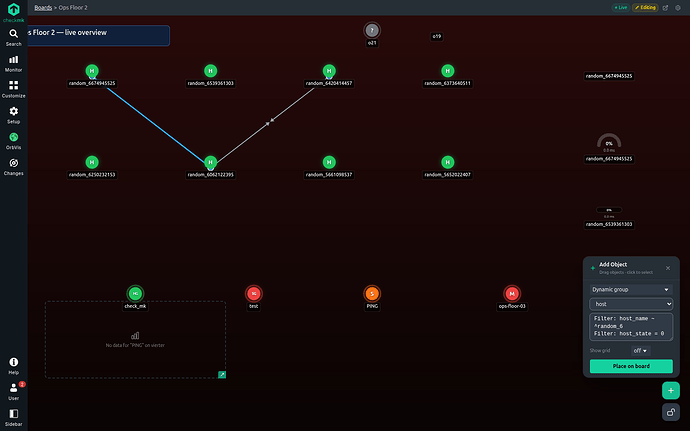Screen dimensions: 690x431
Task: Toggle the Editing mode pill
Action: coord(645,7)
